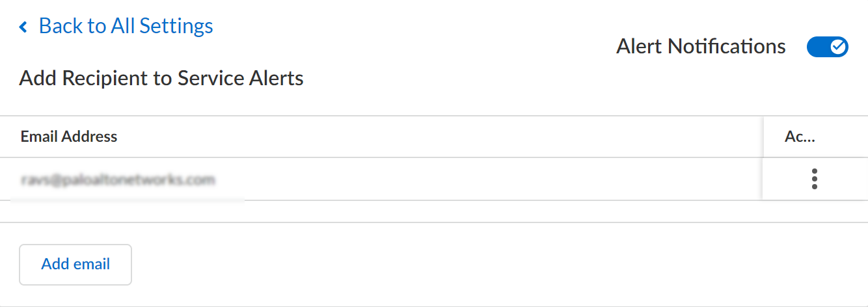Image resolution: width=868 pixels, height=307 pixels.
Task: Toggle the Alert Notifications switch
Action: (827, 47)
